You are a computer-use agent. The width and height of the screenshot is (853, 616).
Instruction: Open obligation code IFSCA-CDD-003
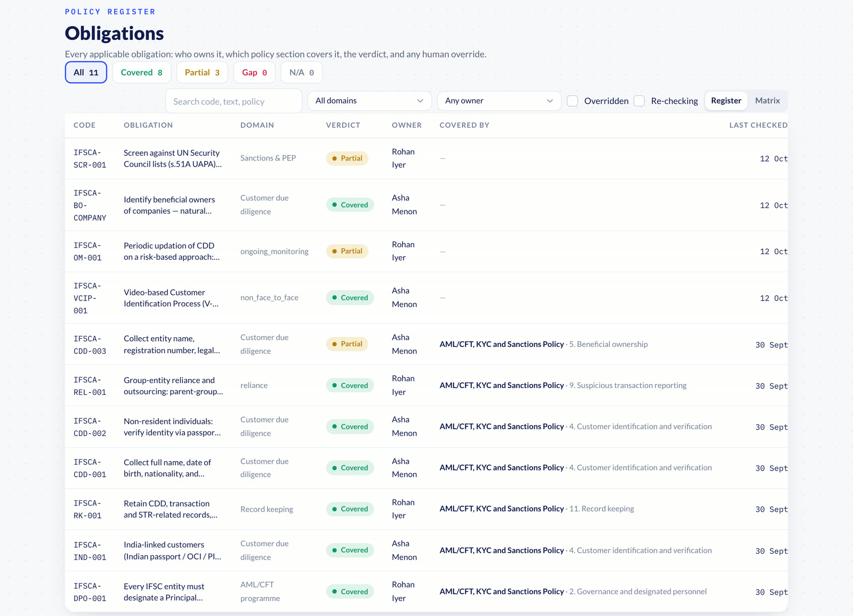90,345
